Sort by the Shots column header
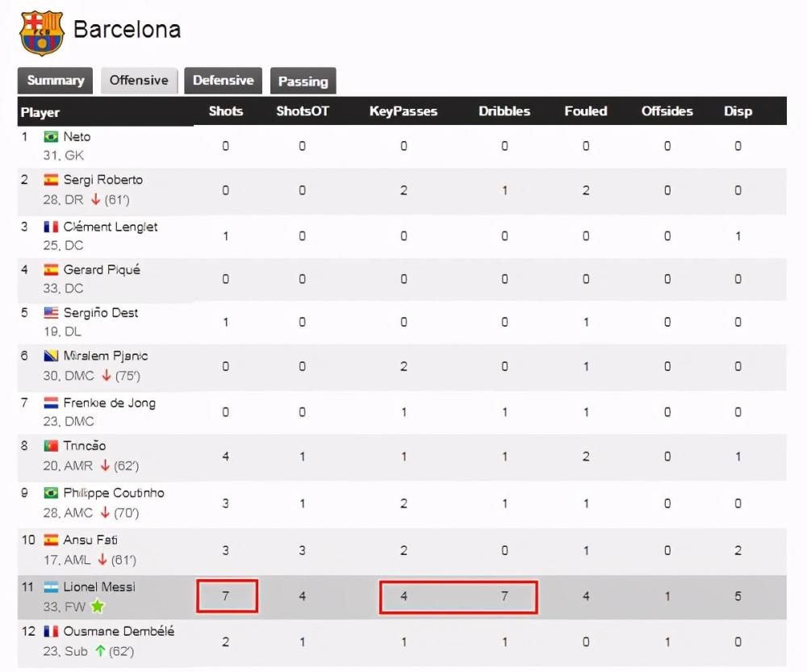Viewport: 807px width, 672px height. 225,111
